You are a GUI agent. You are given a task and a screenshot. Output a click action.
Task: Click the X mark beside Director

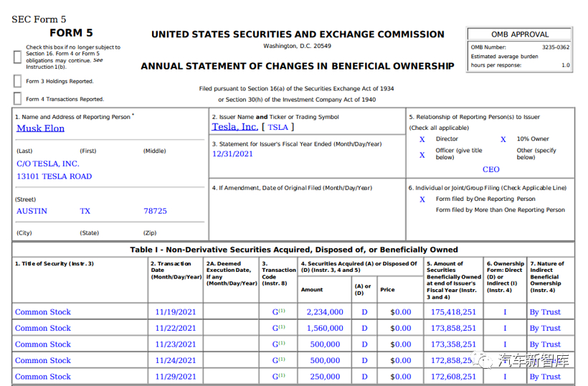[x=422, y=139]
